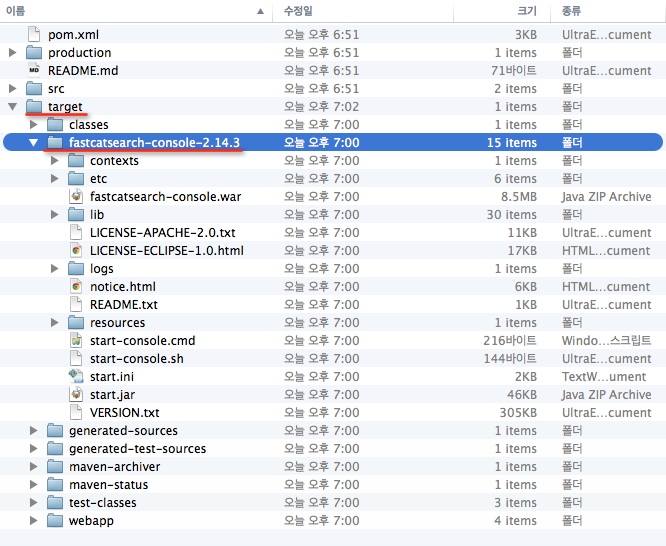Click the start.ini file icon
Image resolution: width=666 pixels, height=546 pixels.
(x=76, y=376)
